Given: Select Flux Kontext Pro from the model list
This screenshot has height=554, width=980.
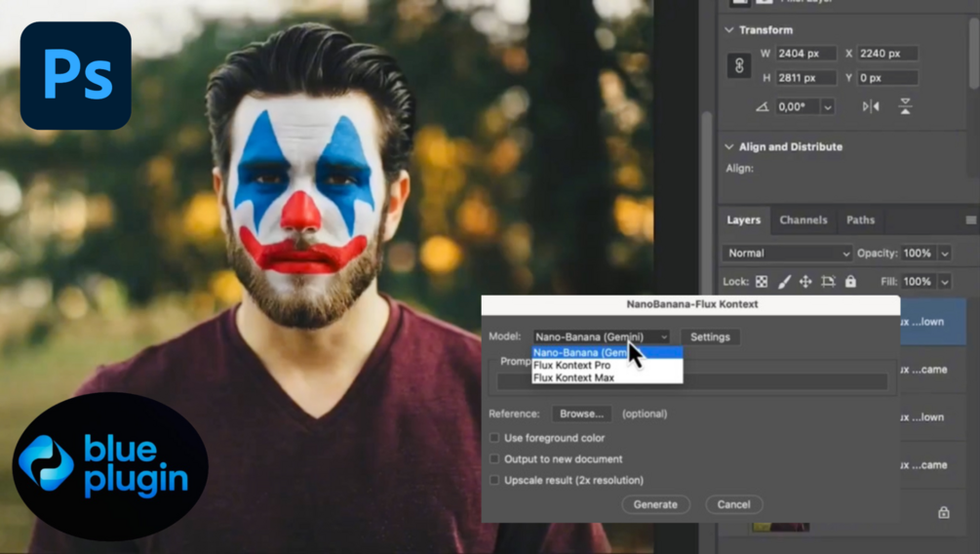Looking at the screenshot, I should coord(607,365).
